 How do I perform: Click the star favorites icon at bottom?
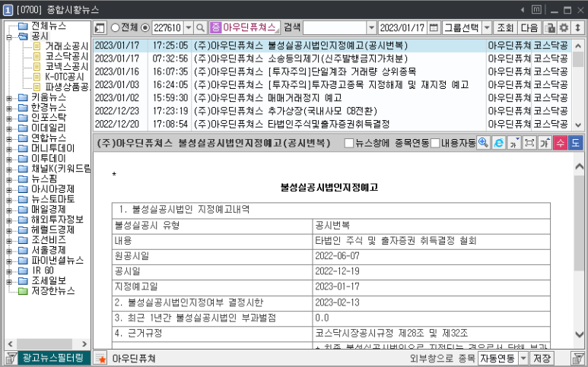(x=100, y=359)
